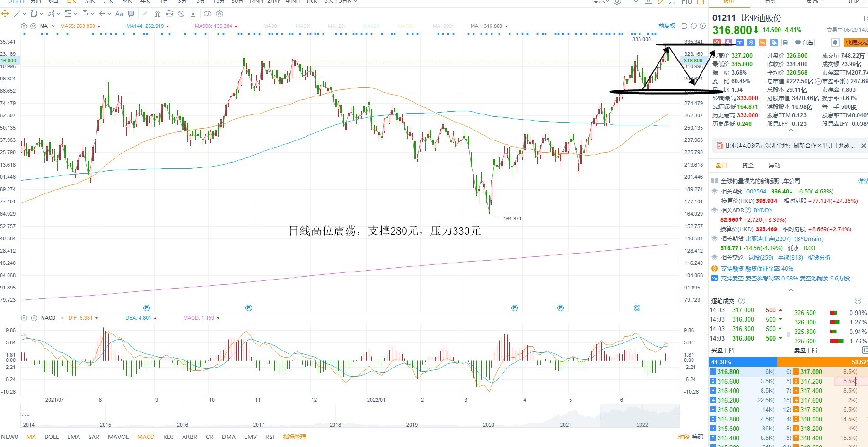Open help icon next to 相关ADR

(x=748, y=210)
